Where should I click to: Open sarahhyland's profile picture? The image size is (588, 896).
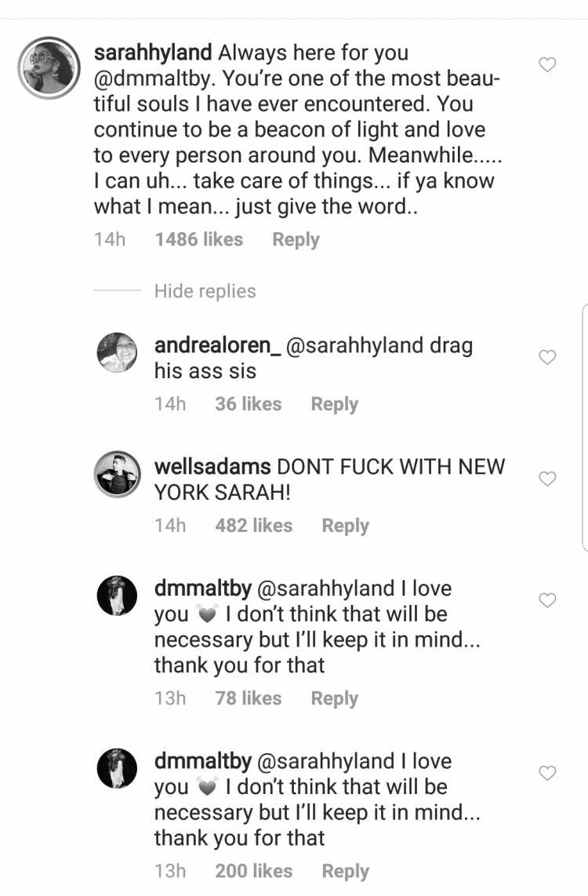point(49,68)
